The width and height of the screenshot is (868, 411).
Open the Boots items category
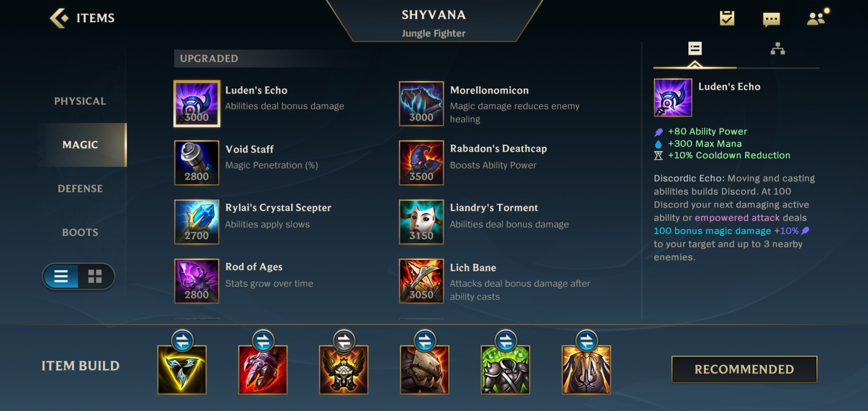click(80, 233)
